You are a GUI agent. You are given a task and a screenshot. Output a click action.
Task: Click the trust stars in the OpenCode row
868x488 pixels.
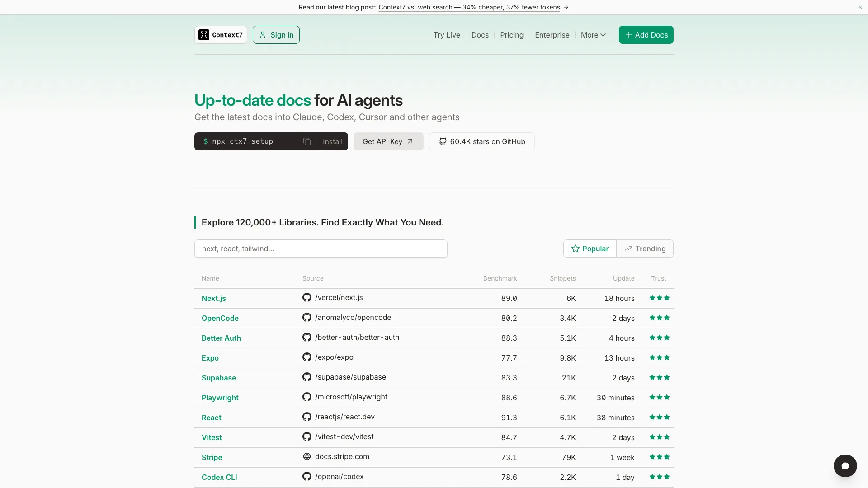tap(660, 318)
